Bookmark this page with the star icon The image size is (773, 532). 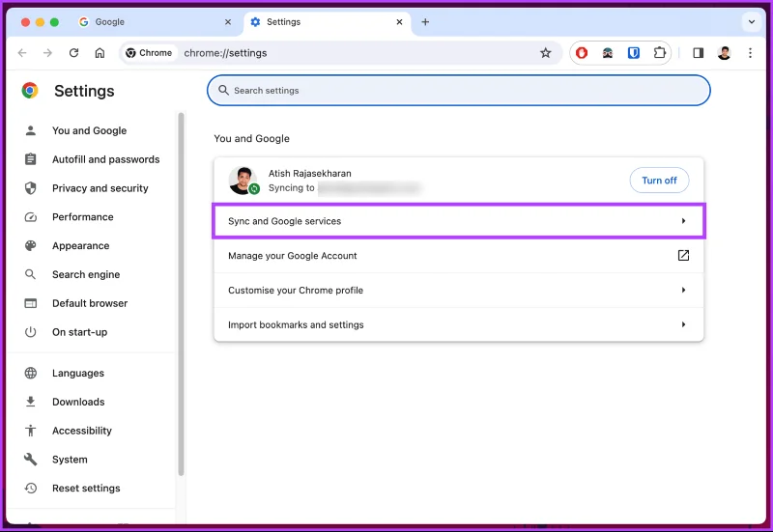coord(545,53)
